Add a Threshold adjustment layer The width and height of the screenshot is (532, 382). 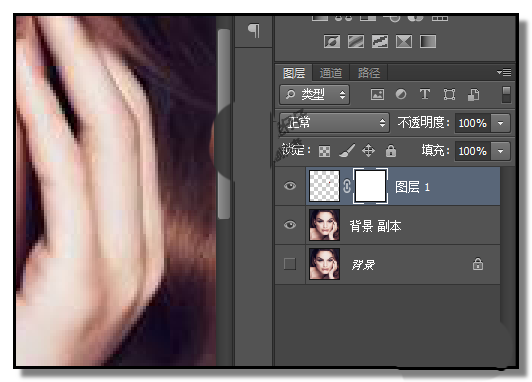(x=380, y=42)
